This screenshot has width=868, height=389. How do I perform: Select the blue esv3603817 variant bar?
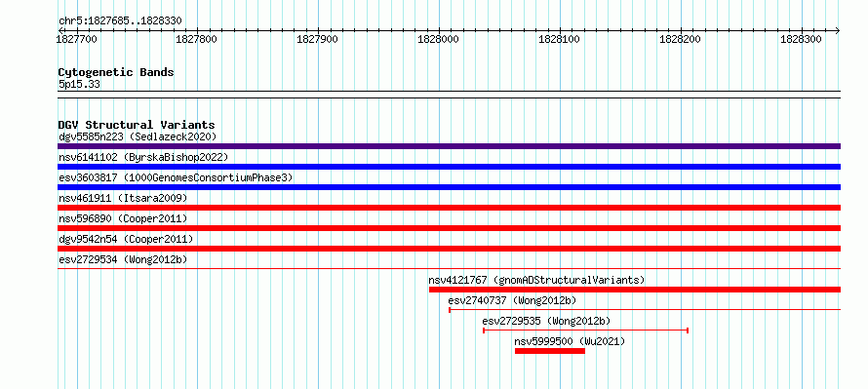[449, 187]
